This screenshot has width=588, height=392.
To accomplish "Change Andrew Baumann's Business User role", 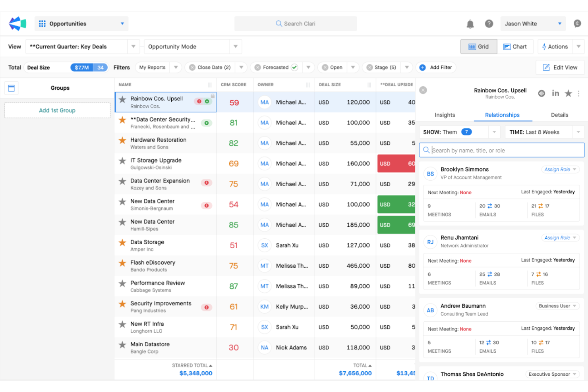I will click(x=557, y=306).
